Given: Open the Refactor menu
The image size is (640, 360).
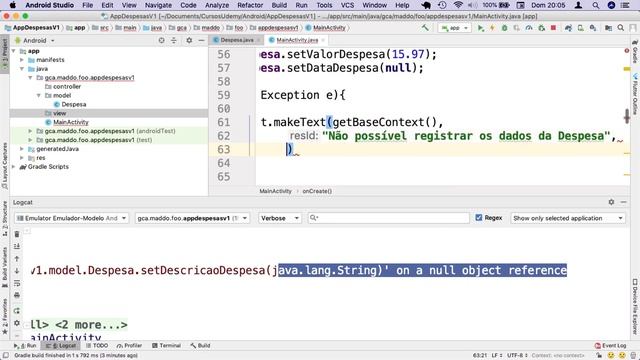Looking at the screenshot, I should click(x=250, y=5).
